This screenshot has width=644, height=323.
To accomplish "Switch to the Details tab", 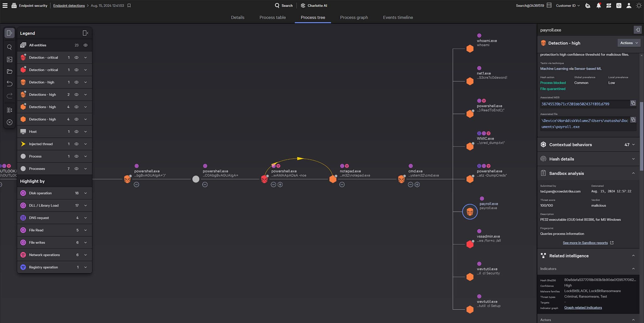I will tap(237, 17).
